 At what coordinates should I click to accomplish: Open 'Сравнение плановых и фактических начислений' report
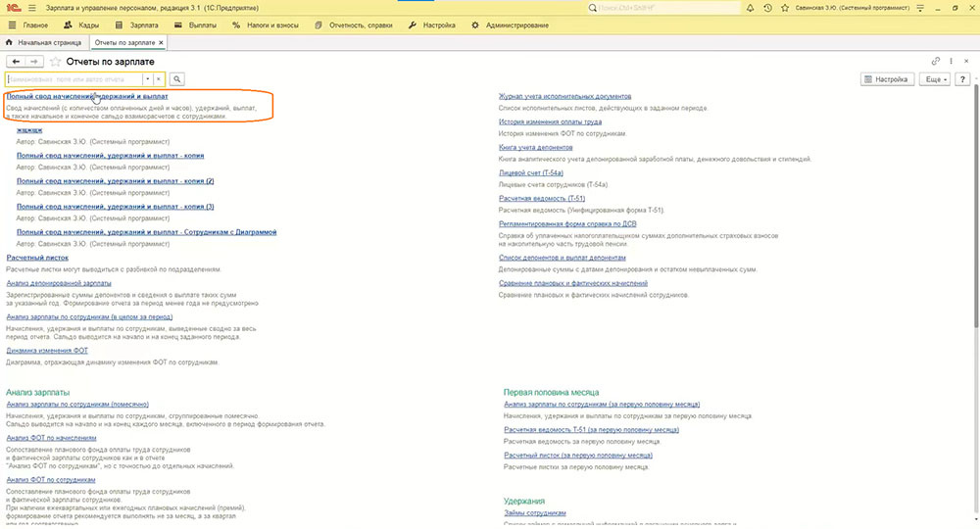[x=573, y=283]
